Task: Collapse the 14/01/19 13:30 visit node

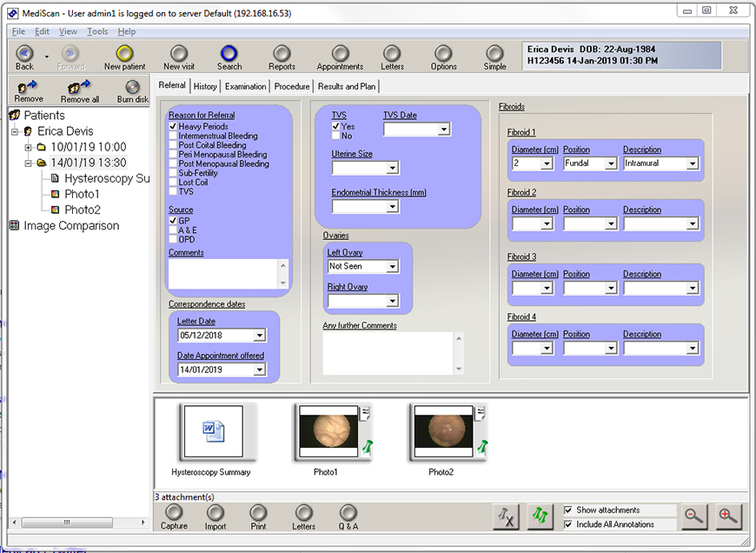Action: 28,163
